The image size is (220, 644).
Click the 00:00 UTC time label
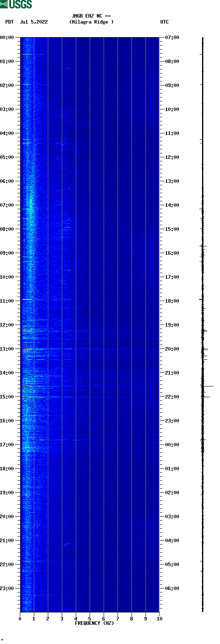coord(172,445)
